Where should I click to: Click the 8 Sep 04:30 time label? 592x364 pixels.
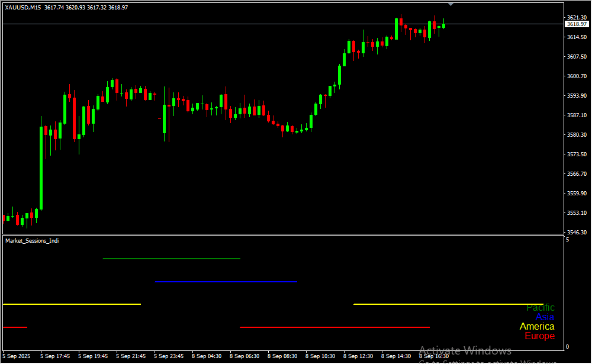pyautogui.click(x=208, y=356)
